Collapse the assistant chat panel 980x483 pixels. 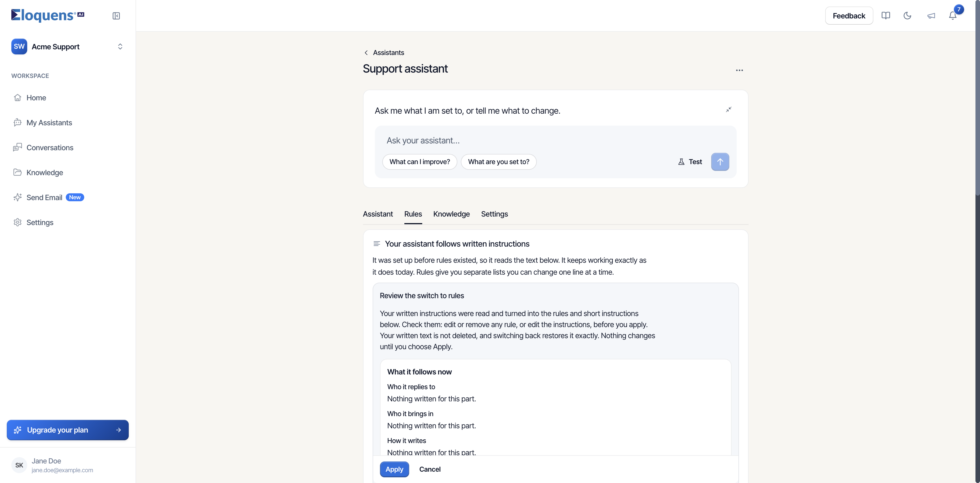point(728,109)
